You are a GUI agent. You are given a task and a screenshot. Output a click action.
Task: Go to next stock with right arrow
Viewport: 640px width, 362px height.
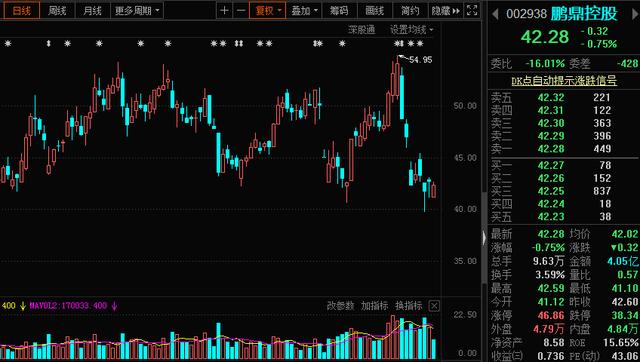coord(635,14)
